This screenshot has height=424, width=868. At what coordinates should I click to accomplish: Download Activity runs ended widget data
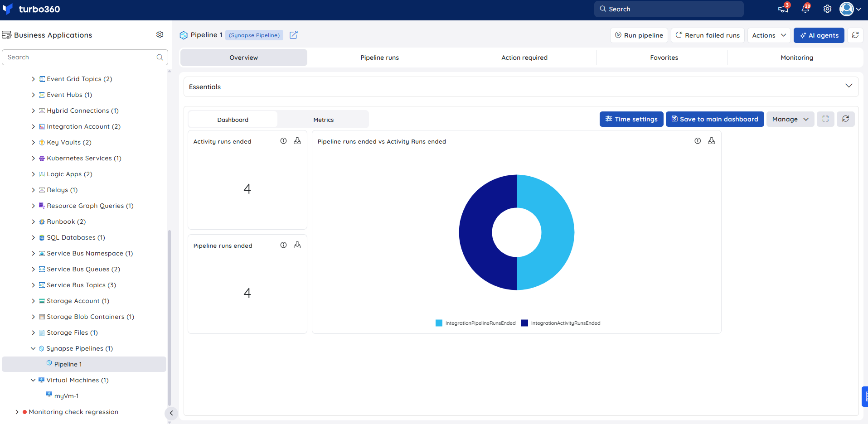297,141
